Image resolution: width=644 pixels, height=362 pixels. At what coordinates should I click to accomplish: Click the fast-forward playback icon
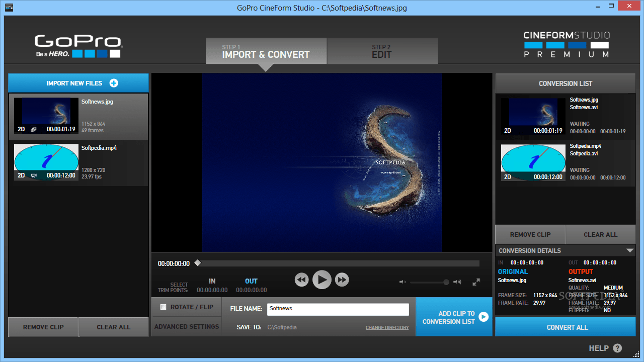pyautogui.click(x=342, y=280)
